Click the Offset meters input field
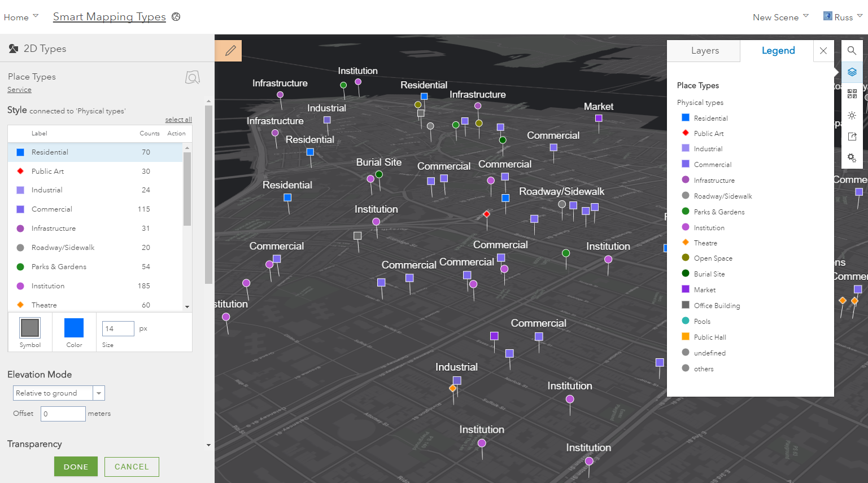Screen dimensions: 868x483 63,414
